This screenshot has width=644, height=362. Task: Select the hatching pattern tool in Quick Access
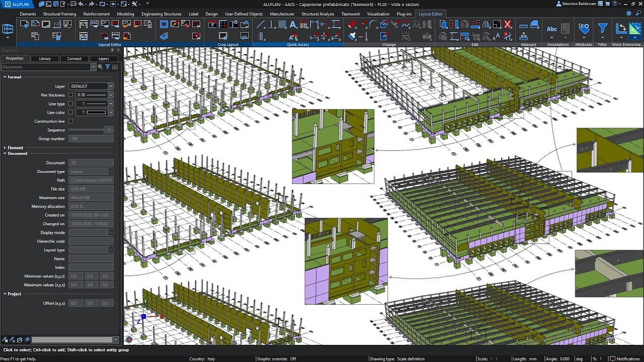pos(283,24)
